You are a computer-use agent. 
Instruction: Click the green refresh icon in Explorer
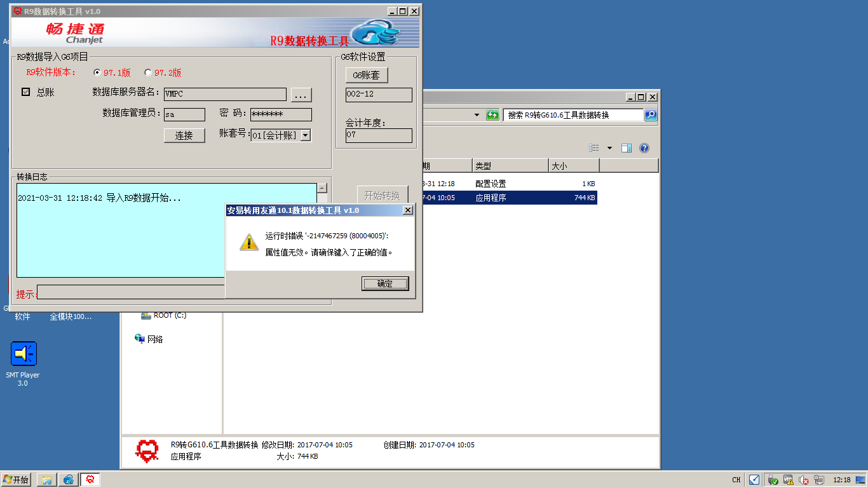(x=492, y=115)
